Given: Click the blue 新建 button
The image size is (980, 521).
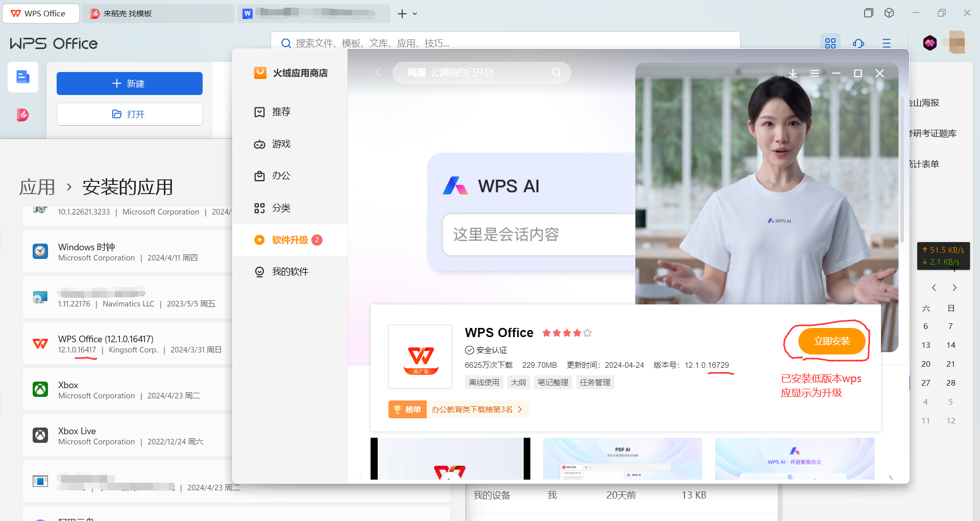Looking at the screenshot, I should (x=130, y=83).
